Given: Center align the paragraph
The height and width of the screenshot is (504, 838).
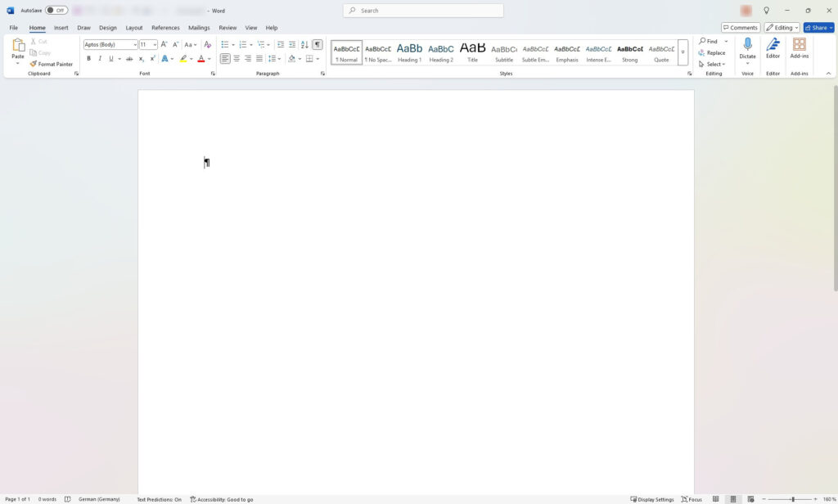Looking at the screenshot, I should (x=237, y=59).
